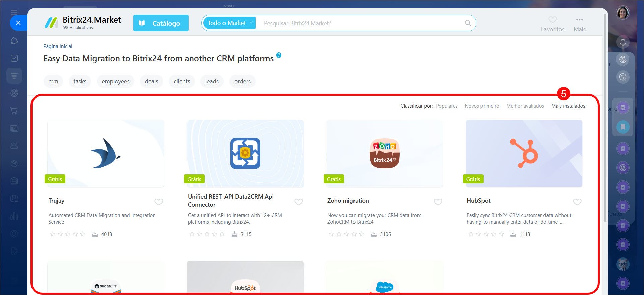Open the salesforce app card
Screen dimensions: 644x295
(x=385, y=278)
